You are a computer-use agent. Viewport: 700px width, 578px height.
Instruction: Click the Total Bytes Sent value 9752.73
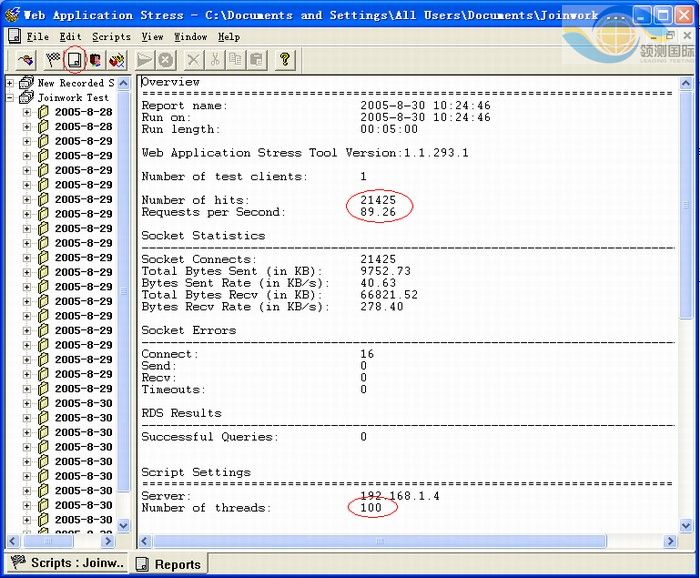click(385, 271)
